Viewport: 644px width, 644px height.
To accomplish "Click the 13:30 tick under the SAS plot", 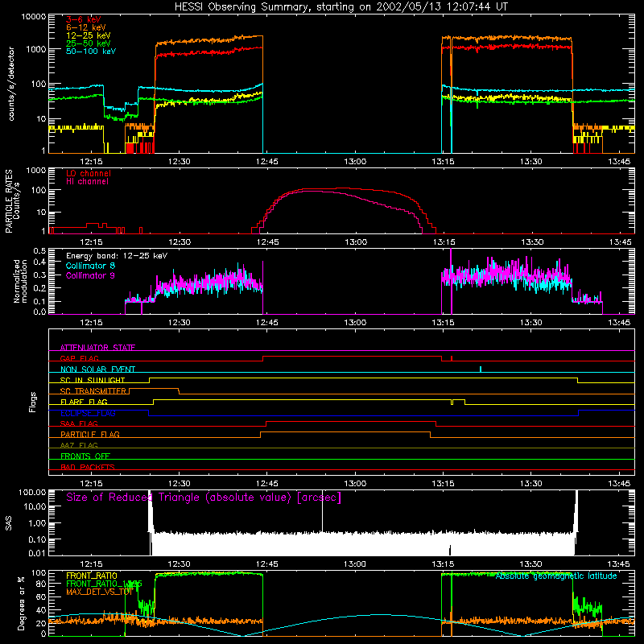I will 530,564.
